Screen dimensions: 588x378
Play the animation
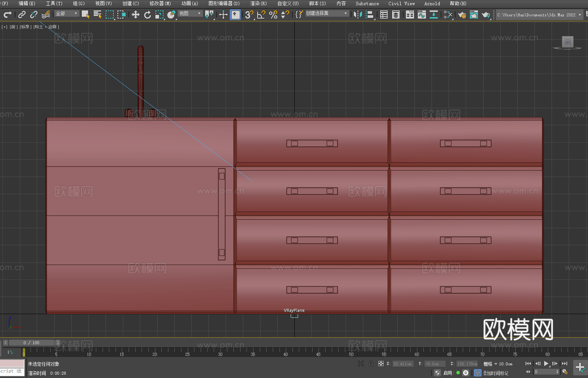546,364
